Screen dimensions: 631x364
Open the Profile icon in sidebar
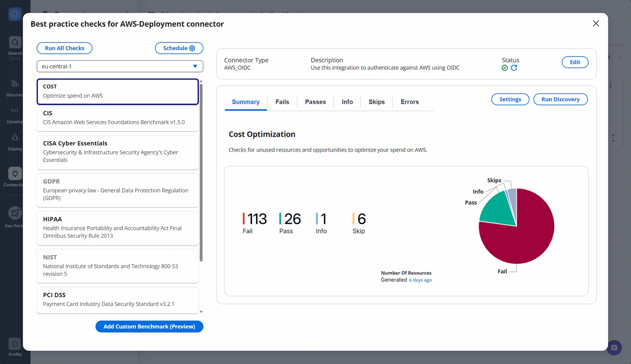(x=15, y=344)
